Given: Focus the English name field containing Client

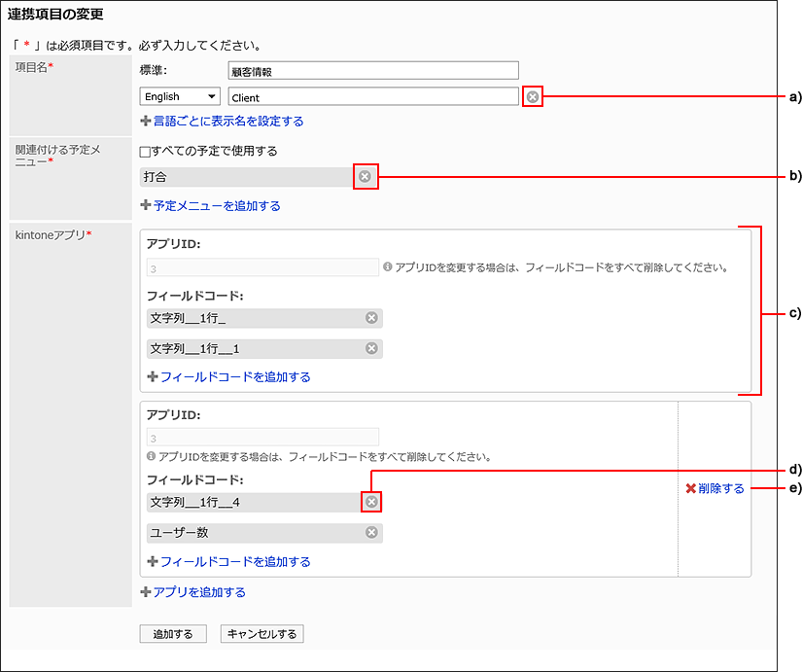Looking at the screenshot, I should click(373, 96).
